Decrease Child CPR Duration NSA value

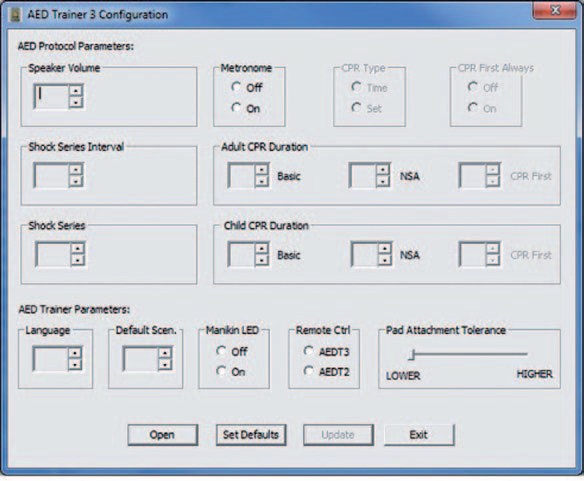[384, 260]
